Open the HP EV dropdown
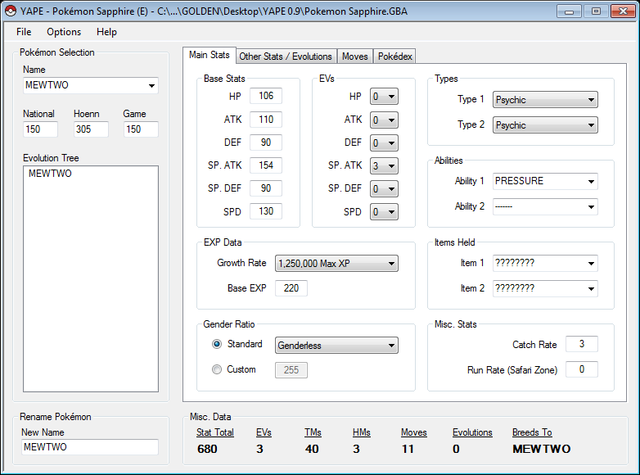Viewport: 640px width, 475px height. (x=384, y=97)
